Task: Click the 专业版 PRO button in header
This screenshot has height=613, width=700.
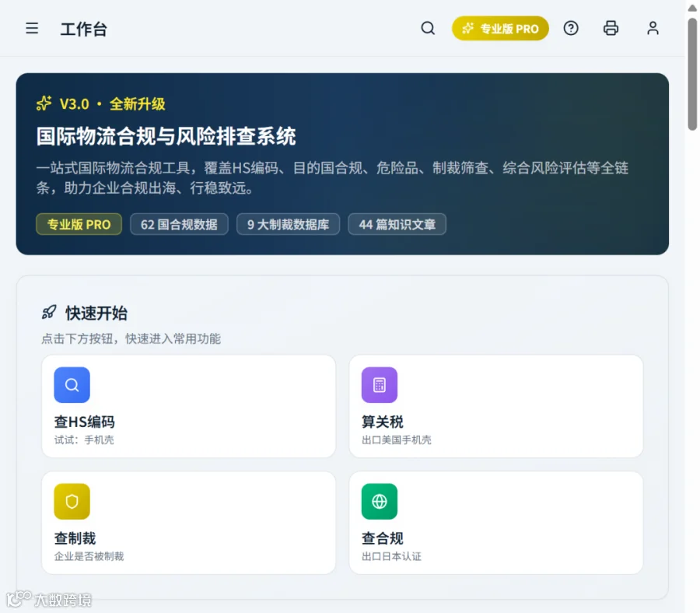Action: (x=500, y=29)
